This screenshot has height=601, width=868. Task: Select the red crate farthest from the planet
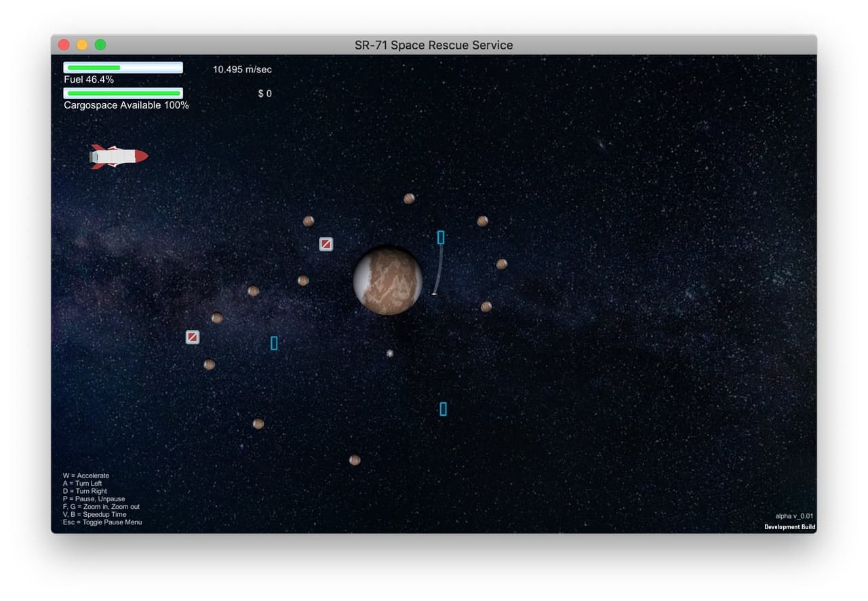point(193,337)
